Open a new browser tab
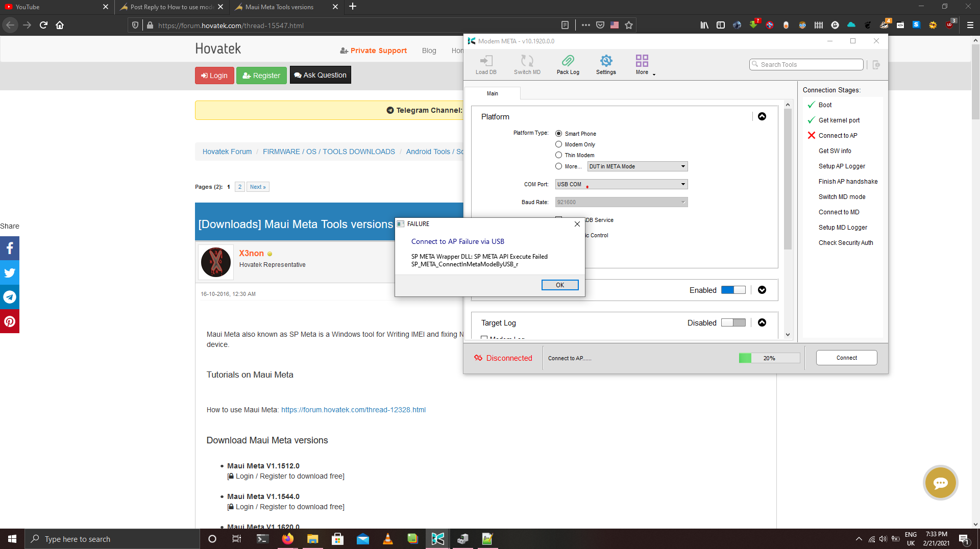 click(x=353, y=7)
